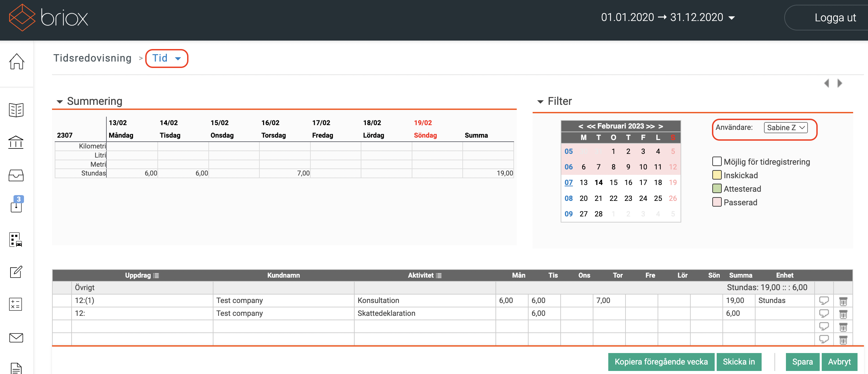Click the green Attesterad legend swatch
This screenshot has width=868, height=374.
717,188
